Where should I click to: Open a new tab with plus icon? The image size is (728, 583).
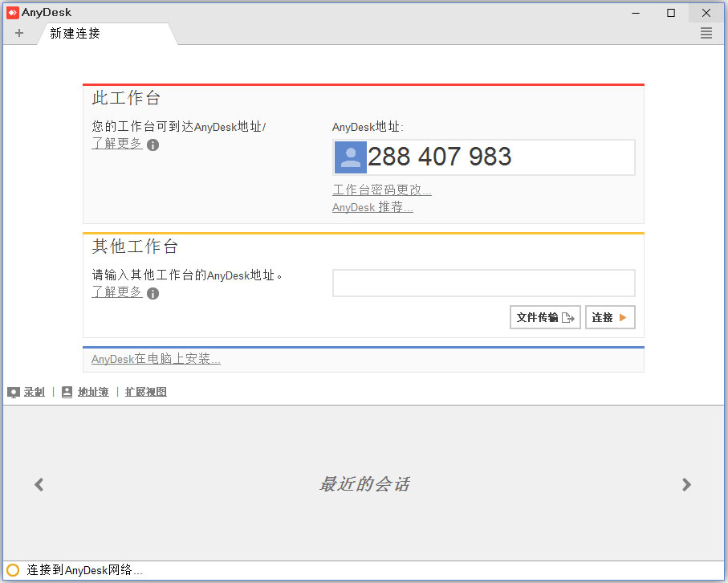click(x=19, y=33)
